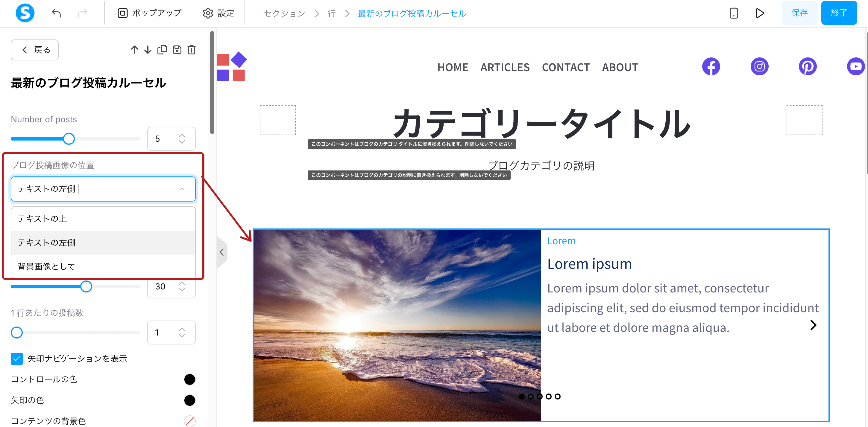Click the save block floppy icon
The height and width of the screenshot is (427, 868).
tap(177, 50)
